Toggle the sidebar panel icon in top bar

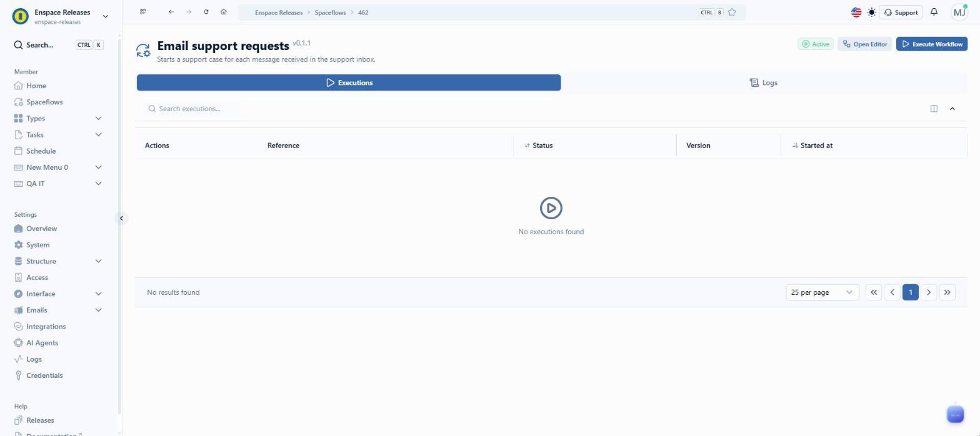coord(143,12)
